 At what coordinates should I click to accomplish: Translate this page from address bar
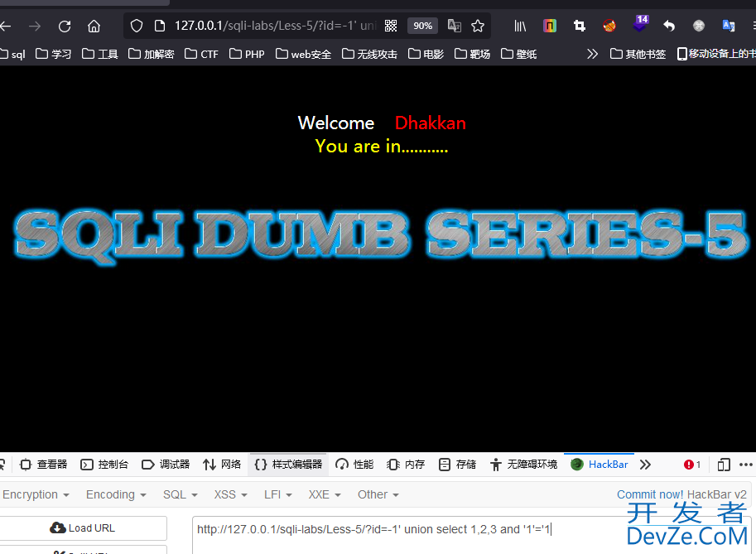point(454,26)
